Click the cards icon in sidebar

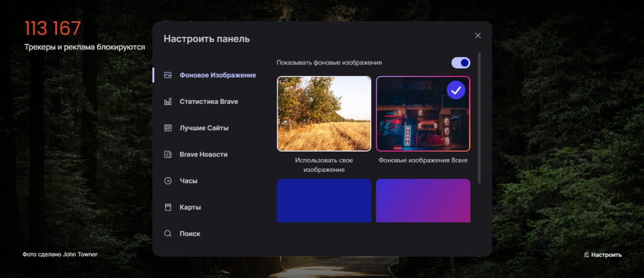pos(168,207)
